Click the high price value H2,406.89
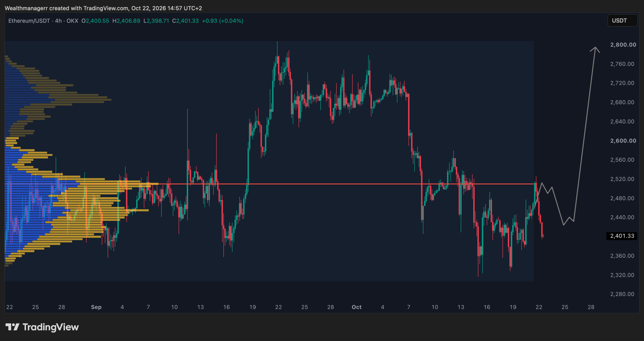The width and height of the screenshot is (644, 341). 126,21
